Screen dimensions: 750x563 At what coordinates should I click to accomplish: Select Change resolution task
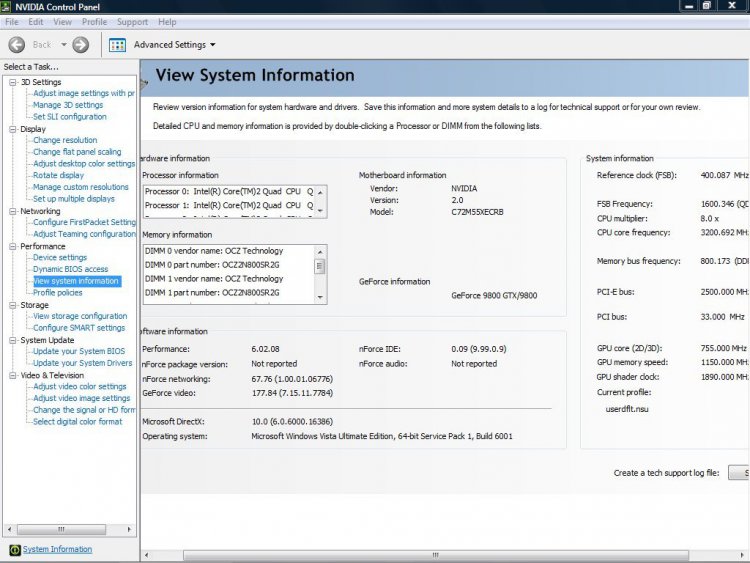click(65, 140)
